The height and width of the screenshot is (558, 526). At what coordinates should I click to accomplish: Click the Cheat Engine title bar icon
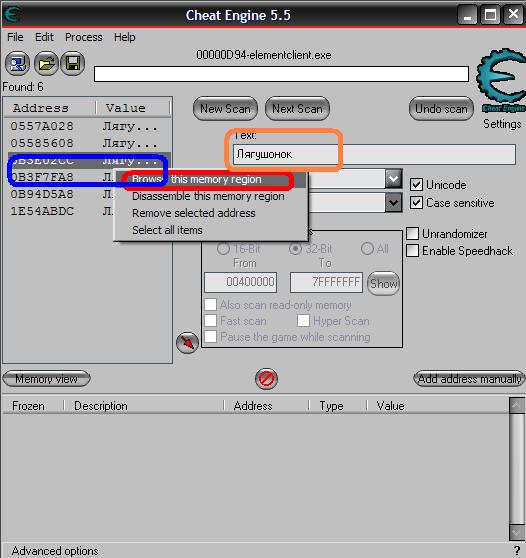point(12,15)
